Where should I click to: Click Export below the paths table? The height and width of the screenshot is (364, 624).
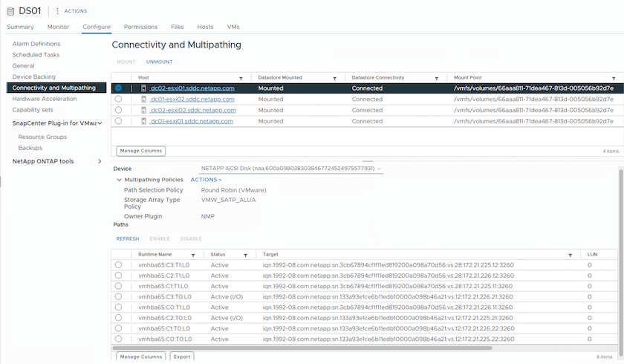(x=182, y=357)
